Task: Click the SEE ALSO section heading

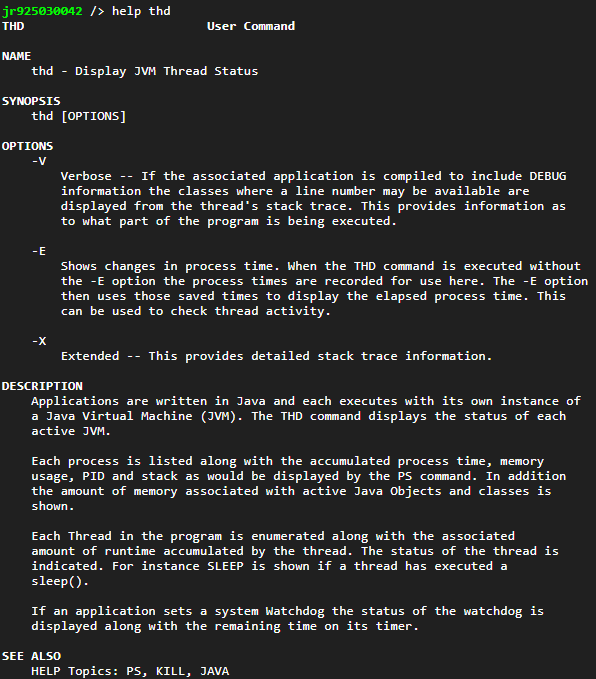Action: (31, 656)
